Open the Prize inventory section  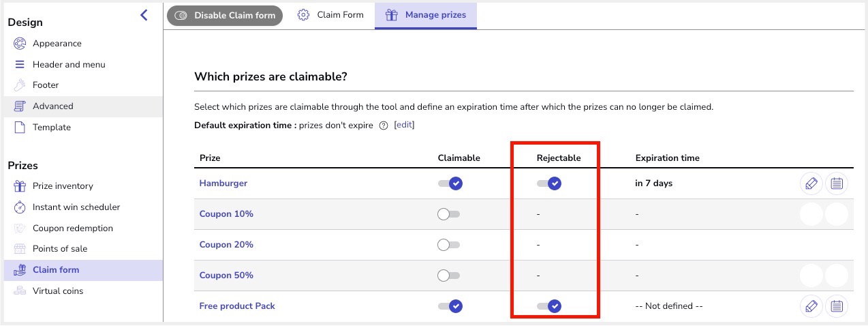click(63, 186)
